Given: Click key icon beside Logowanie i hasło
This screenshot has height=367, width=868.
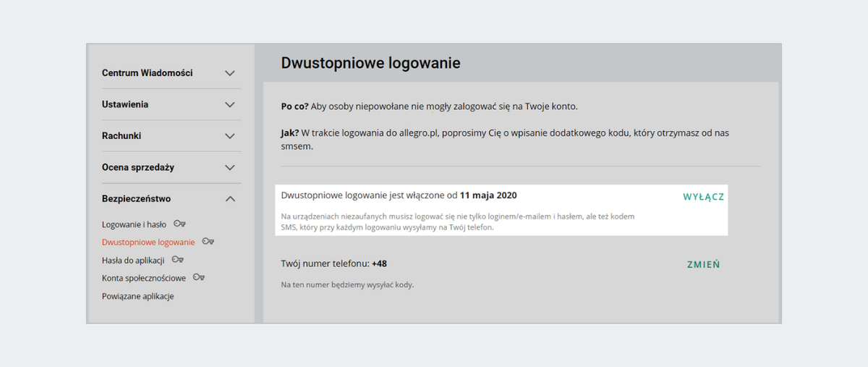Looking at the screenshot, I should point(179,224).
